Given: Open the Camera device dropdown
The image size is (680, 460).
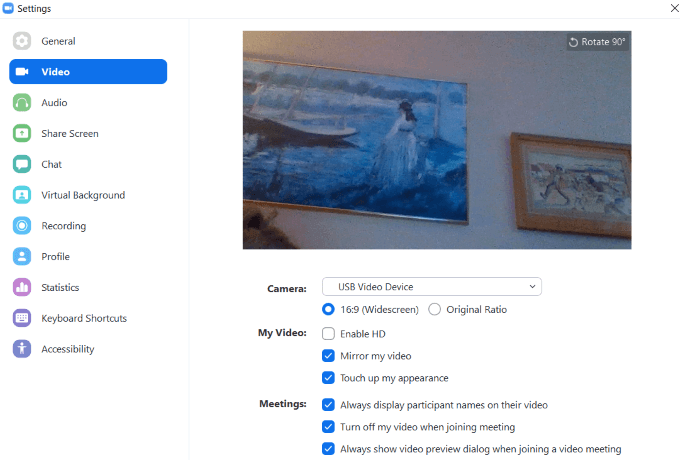Looking at the screenshot, I should click(x=432, y=287).
